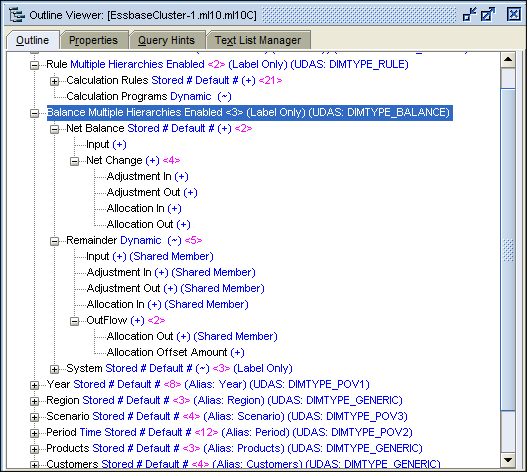Select Adjustment In under Net Change

147,176
